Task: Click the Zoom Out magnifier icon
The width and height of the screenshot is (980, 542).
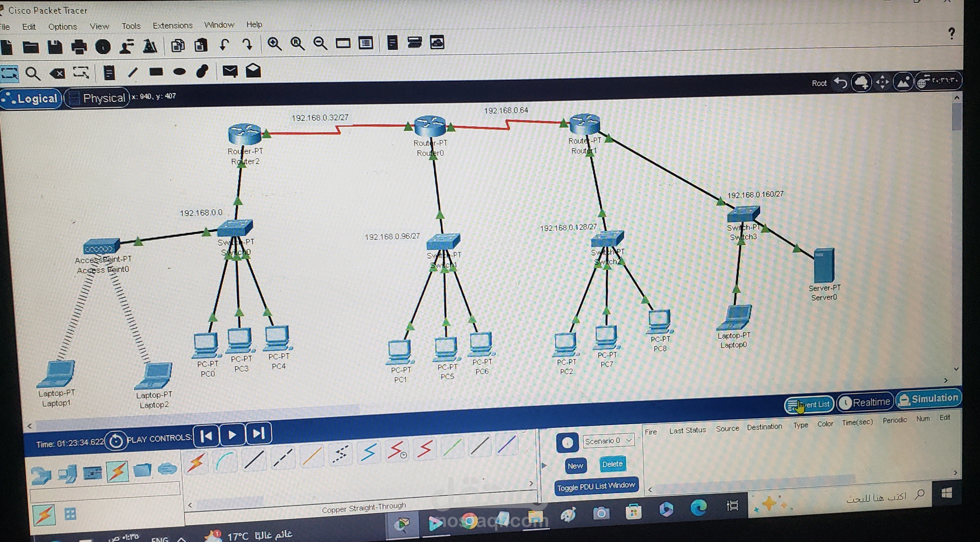Action: (320, 43)
